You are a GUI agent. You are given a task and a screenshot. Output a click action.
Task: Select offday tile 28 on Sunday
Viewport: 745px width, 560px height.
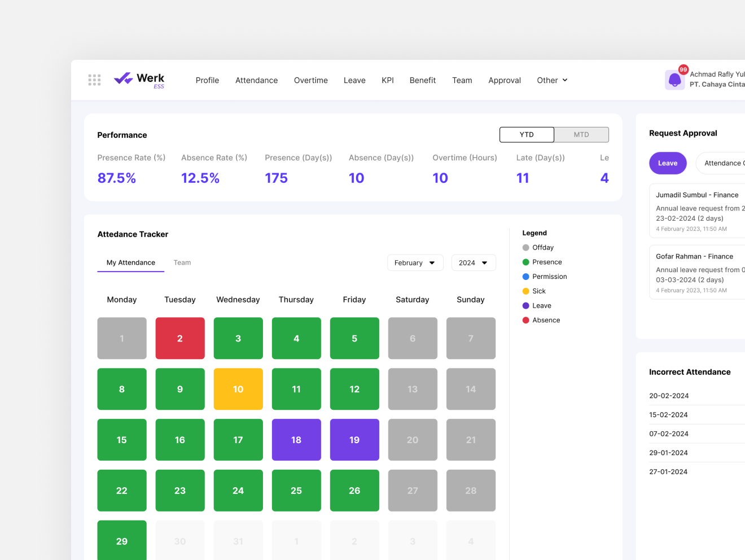pos(471,491)
